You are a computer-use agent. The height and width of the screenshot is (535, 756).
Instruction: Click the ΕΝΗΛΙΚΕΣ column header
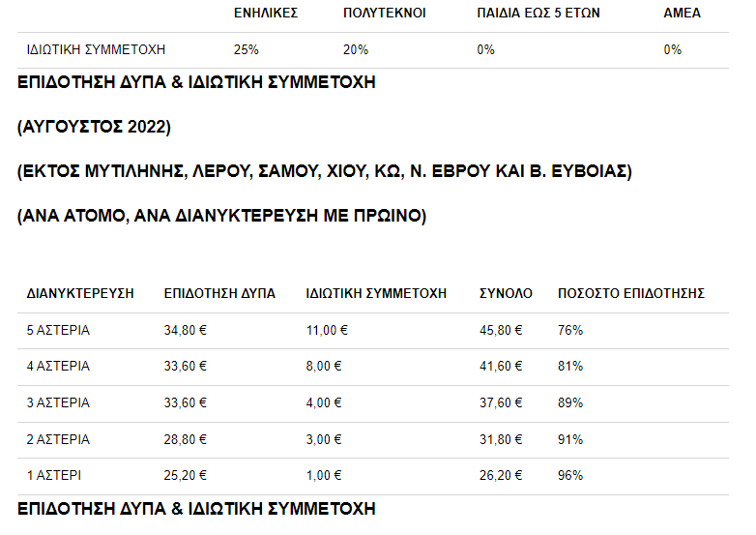coord(266,14)
